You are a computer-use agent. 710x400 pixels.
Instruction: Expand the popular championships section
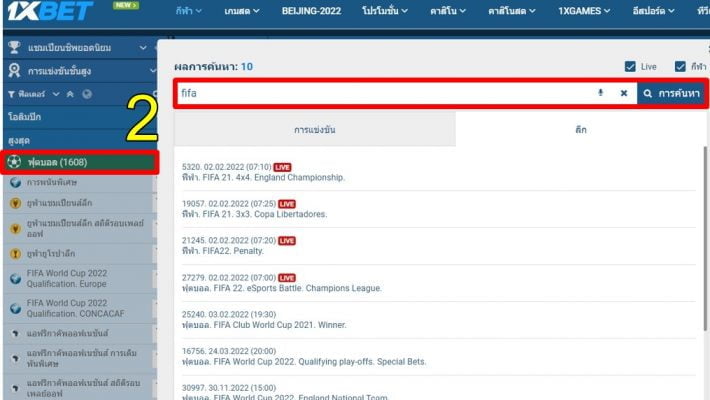[143, 48]
